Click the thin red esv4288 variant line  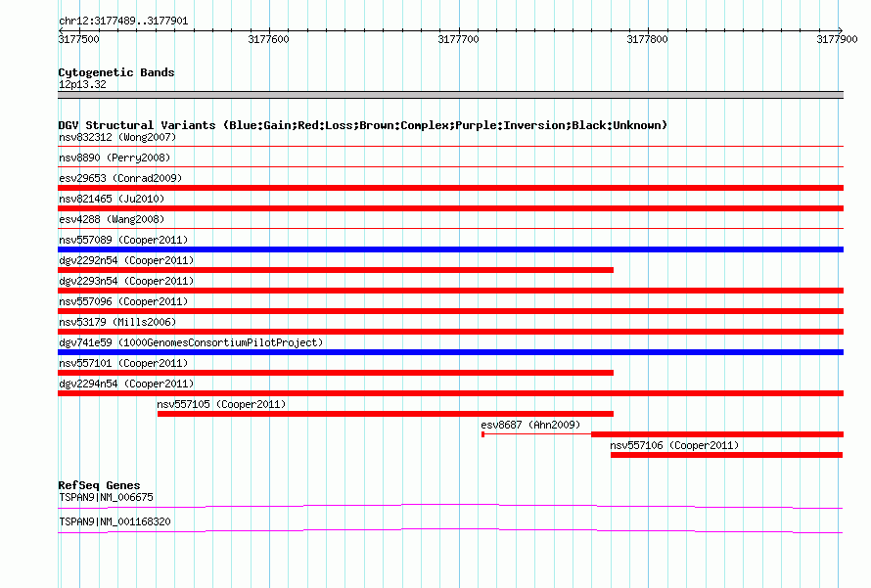click(450, 228)
